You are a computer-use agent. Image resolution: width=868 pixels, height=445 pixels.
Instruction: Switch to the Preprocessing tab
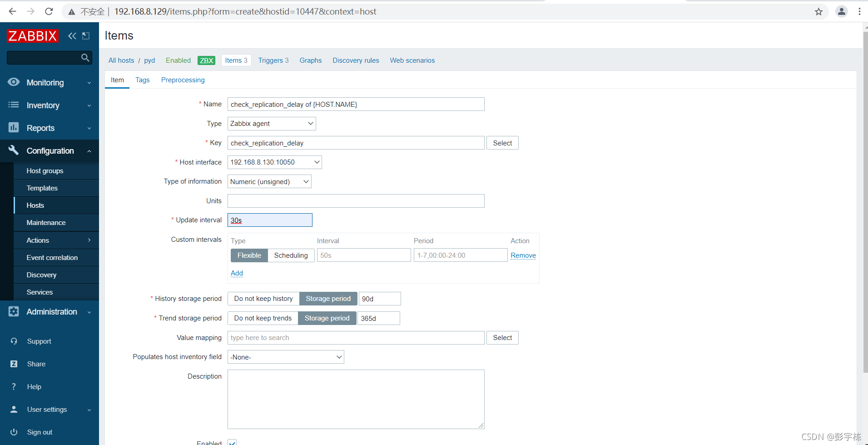tap(183, 80)
